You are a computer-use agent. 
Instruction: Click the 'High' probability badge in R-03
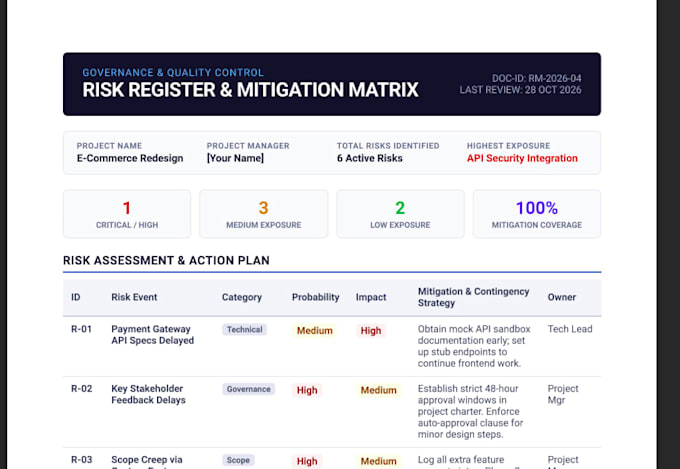coord(307,461)
